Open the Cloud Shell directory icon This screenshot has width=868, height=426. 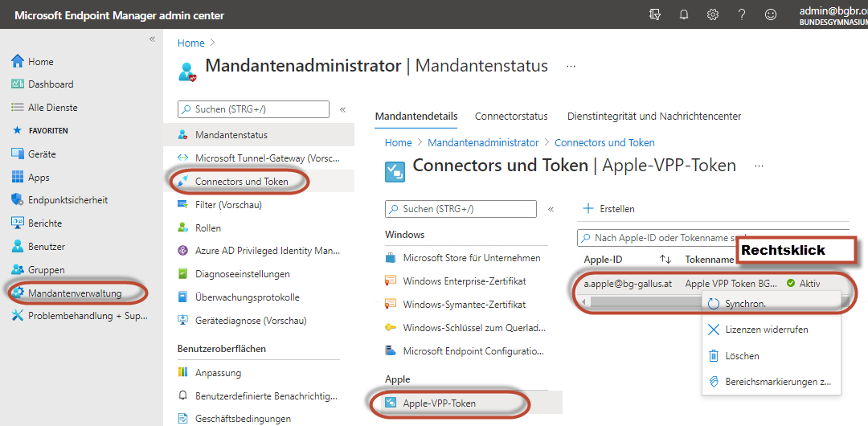(x=655, y=14)
